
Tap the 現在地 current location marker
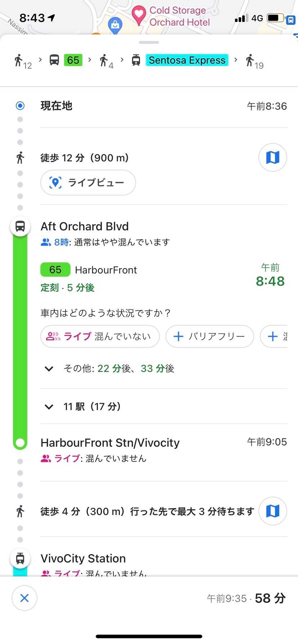(20, 106)
